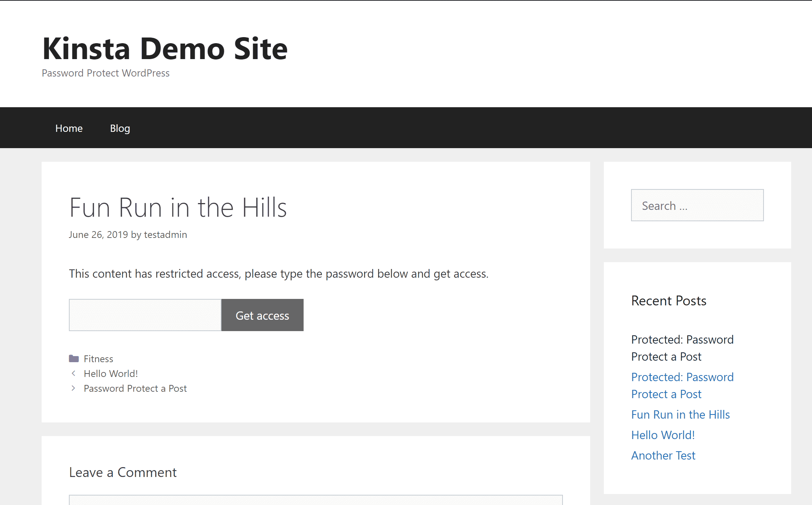Click the testadmin author link
Image resolution: width=812 pixels, height=505 pixels.
(166, 234)
